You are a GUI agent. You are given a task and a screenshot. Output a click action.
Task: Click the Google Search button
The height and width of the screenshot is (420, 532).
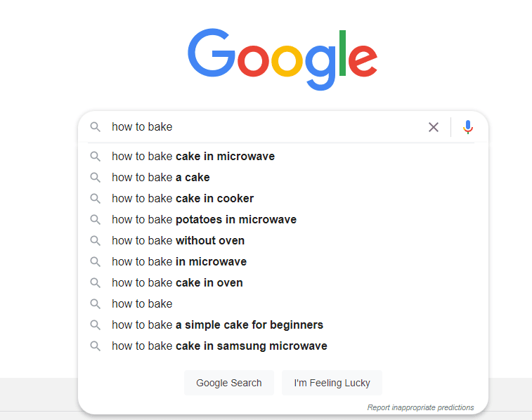228,383
